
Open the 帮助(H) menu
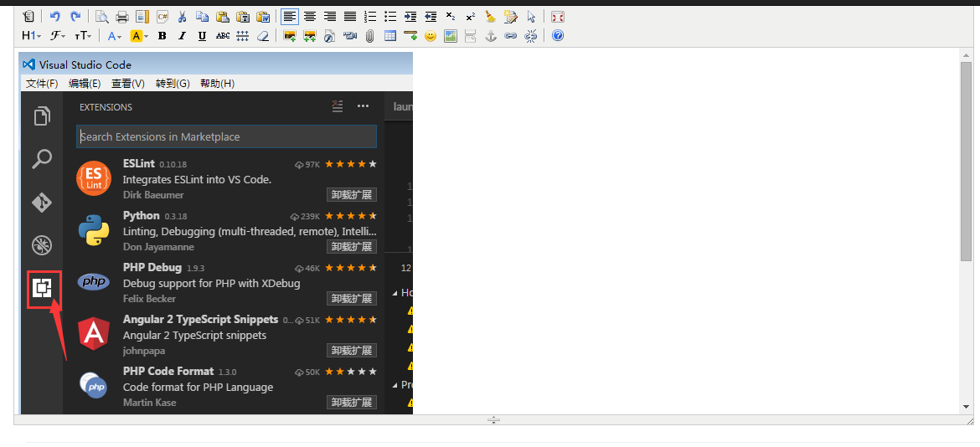[x=217, y=84]
